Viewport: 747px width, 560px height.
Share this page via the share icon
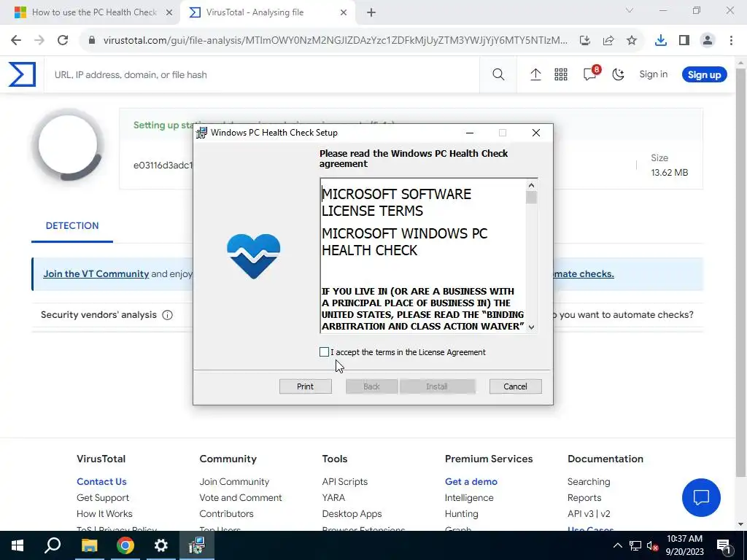coord(608,41)
